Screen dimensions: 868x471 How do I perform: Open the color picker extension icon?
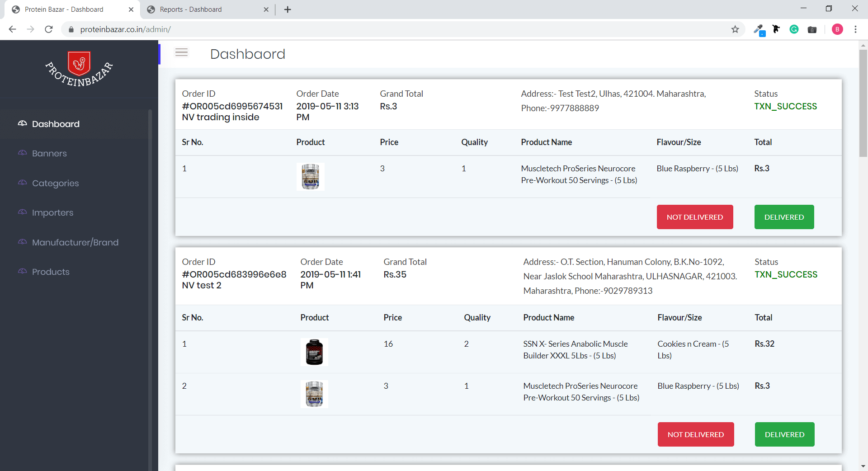coord(759,30)
